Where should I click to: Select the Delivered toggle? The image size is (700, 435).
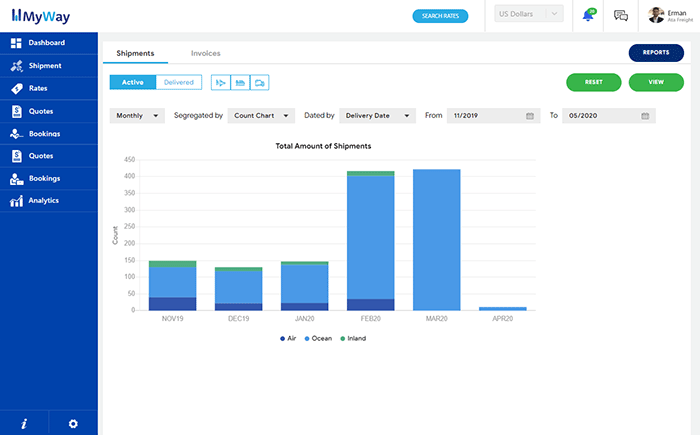click(x=179, y=82)
